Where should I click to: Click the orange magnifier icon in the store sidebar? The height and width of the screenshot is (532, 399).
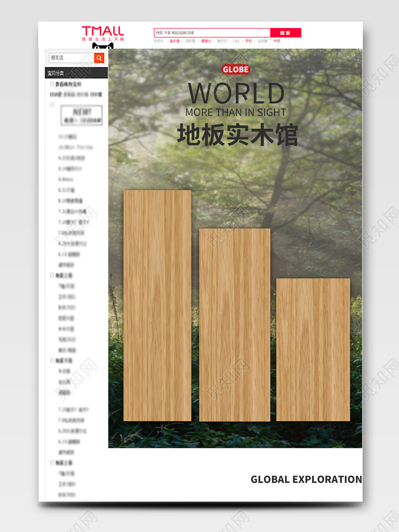(99, 57)
